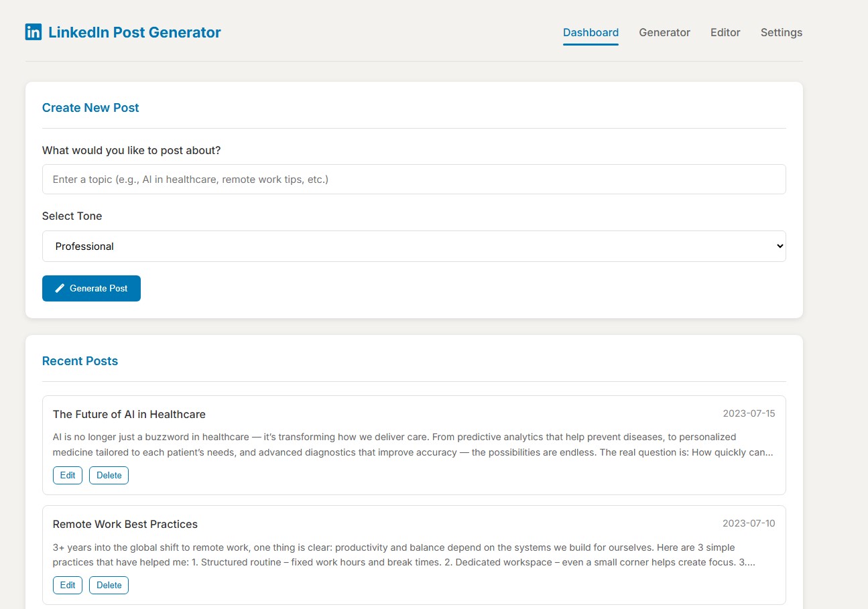Open the Select Tone dropdown
868x609 pixels.
tap(414, 247)
